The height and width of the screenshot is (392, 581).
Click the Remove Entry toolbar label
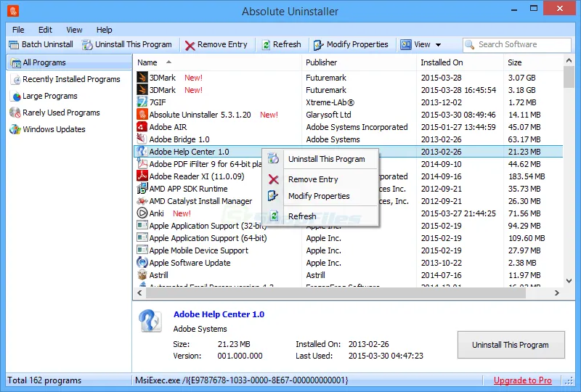click(x=222, y=44)
